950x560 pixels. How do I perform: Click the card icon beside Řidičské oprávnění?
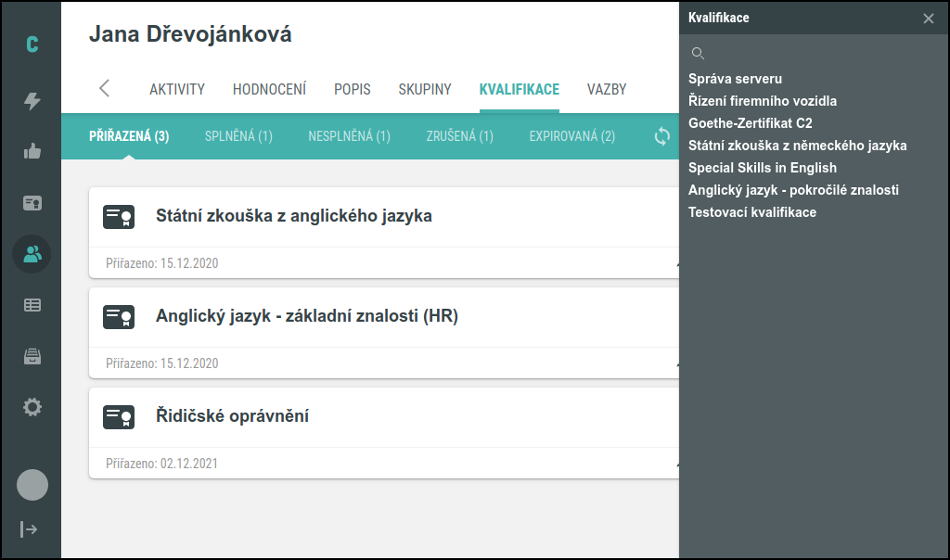pos(117,417)
